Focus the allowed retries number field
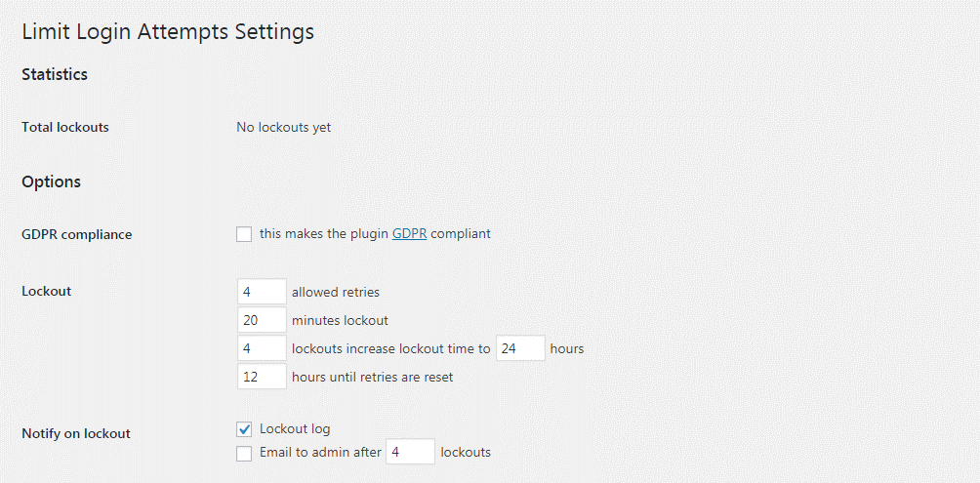 click(x=262, y=292)
